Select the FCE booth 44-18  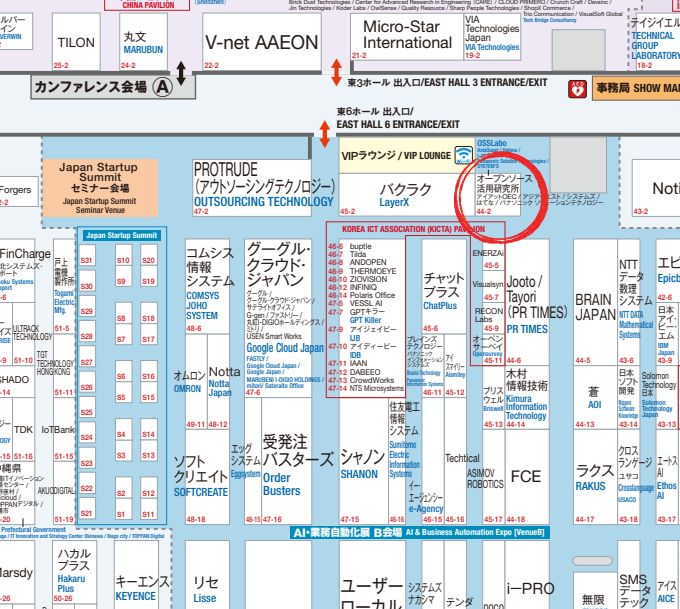point(527,477)
